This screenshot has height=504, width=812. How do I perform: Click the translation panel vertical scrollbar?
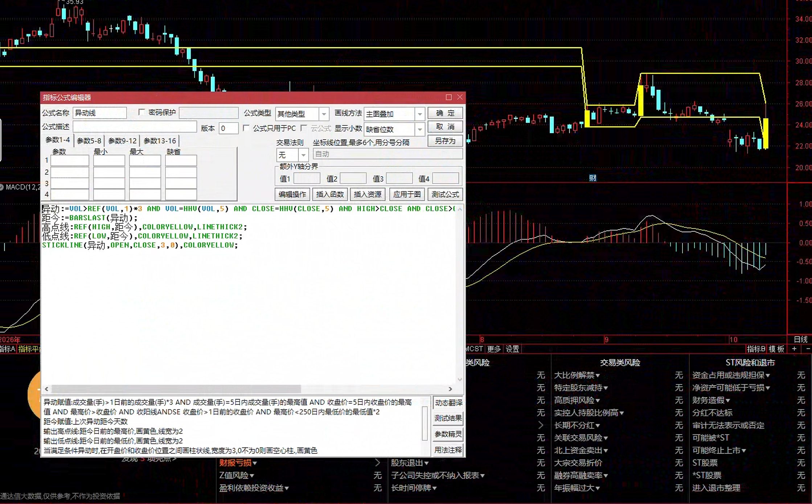425,423
